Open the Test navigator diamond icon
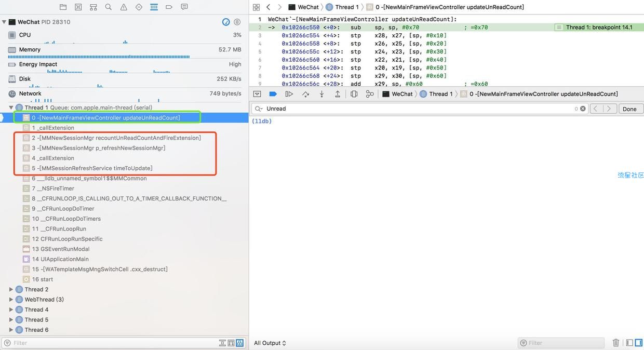This screenshot has height=350, width=644. tap(139, 7)
